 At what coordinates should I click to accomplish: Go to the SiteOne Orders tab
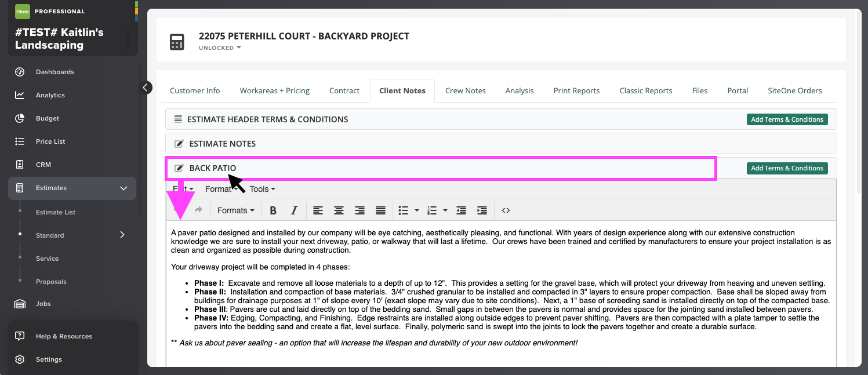(795, 90)
